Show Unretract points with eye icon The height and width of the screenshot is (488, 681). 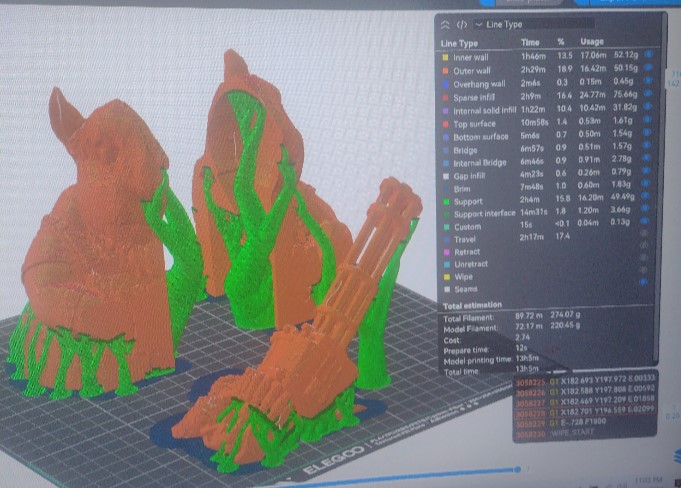tap(644, 258)
